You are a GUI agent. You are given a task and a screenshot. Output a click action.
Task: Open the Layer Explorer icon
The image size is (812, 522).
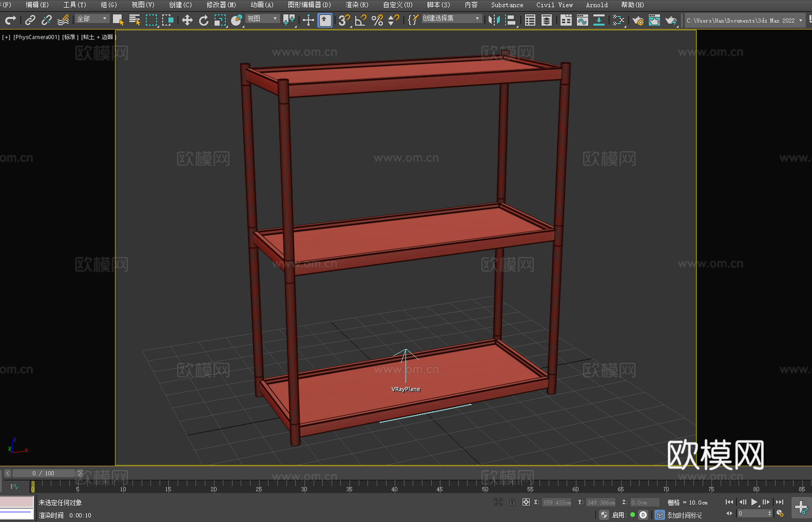pos(547,20)
